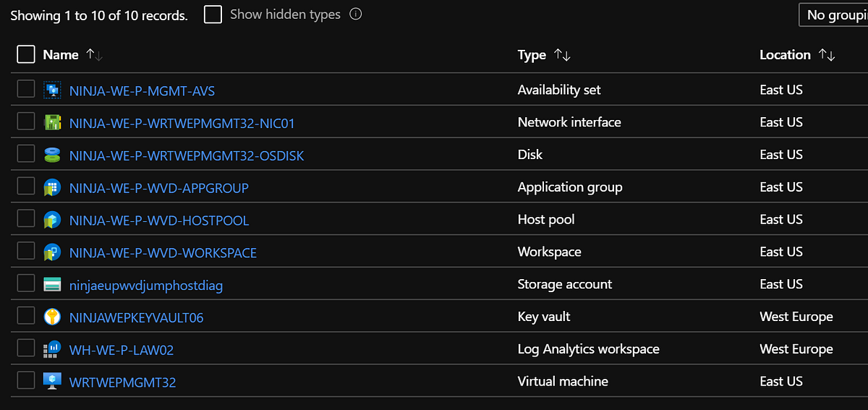The image size is (868, 410).
Task: Sort resources by Location column
Action: 827,55
